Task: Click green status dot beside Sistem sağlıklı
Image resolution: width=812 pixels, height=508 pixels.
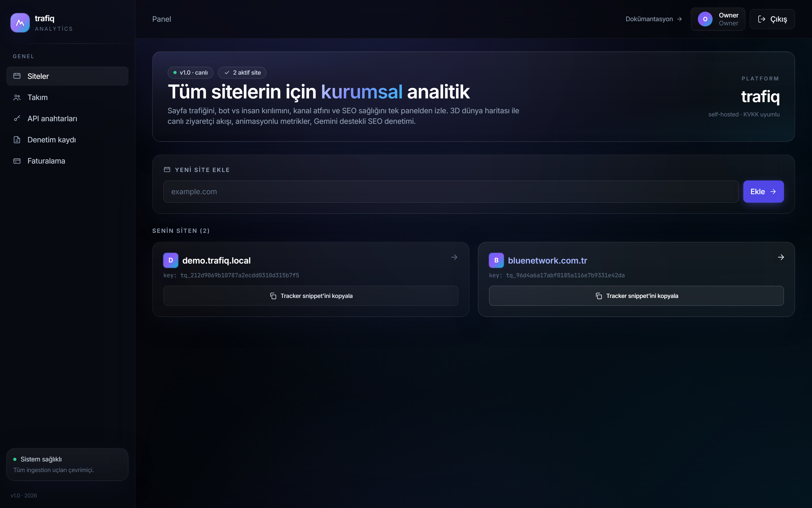Action: (15, 459)
